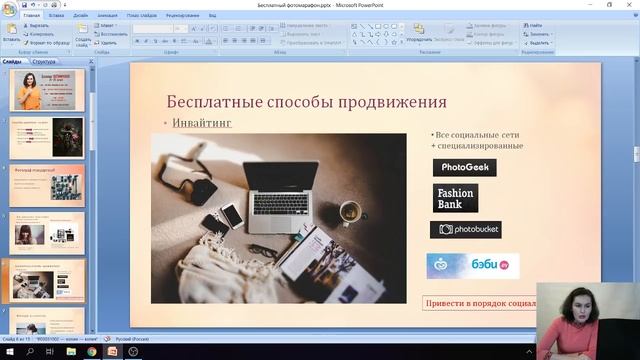Close the slides thumbnail pane
The width and height of the screenshot is (640, 360).
[x=91, y=62]
